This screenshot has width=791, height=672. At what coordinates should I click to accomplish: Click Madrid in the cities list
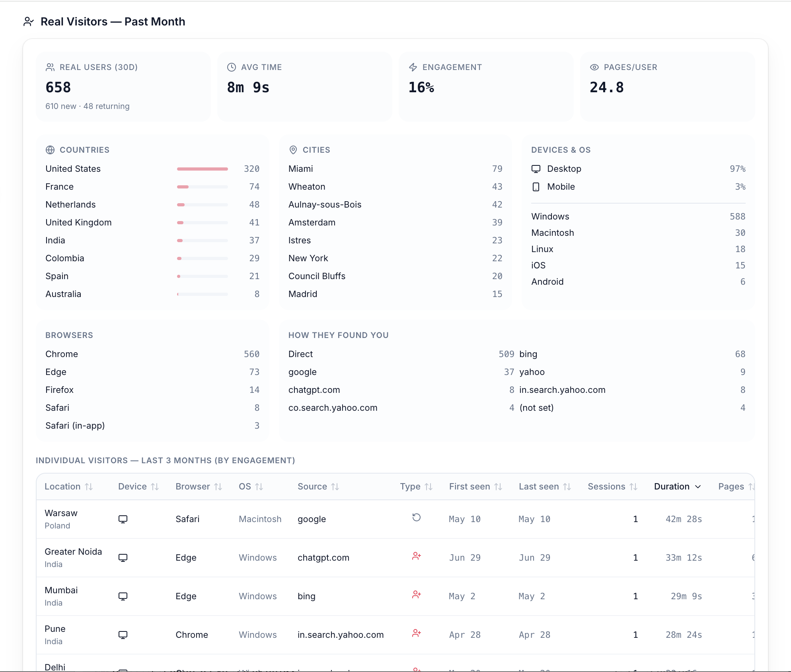click(303, 294)
